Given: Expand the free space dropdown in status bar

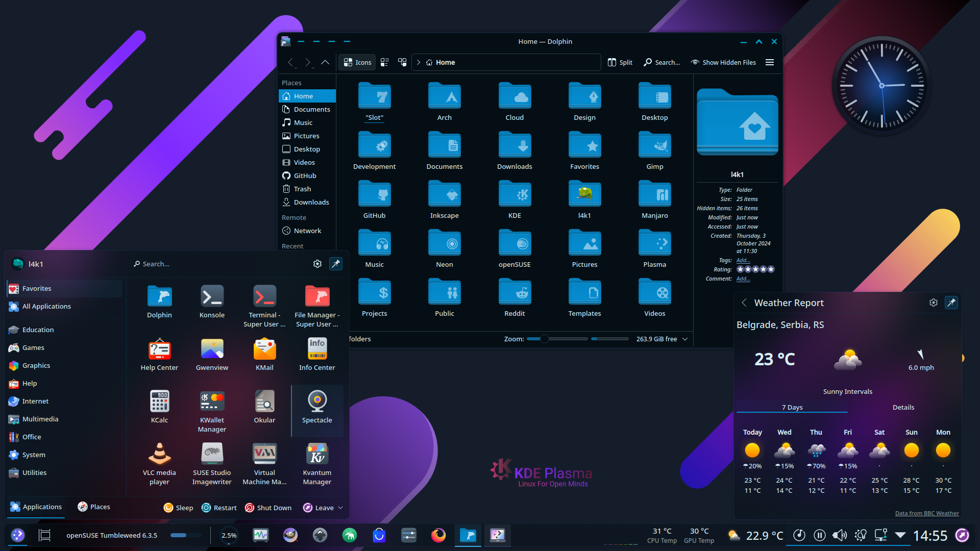Looking at the screenshot, I should tap(685, 339).
